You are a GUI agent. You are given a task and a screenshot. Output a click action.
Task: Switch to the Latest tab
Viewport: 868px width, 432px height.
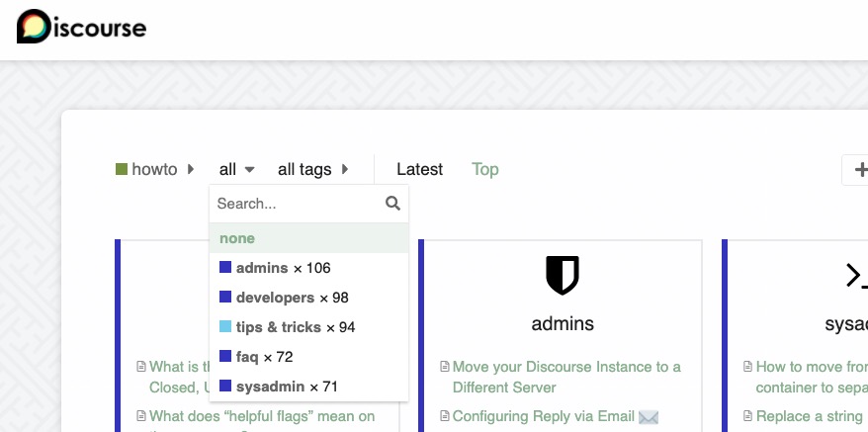(x=419, y=169)
